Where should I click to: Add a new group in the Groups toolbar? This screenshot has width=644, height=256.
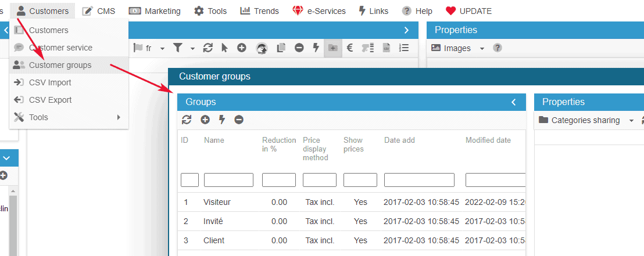tap(205, 120)
